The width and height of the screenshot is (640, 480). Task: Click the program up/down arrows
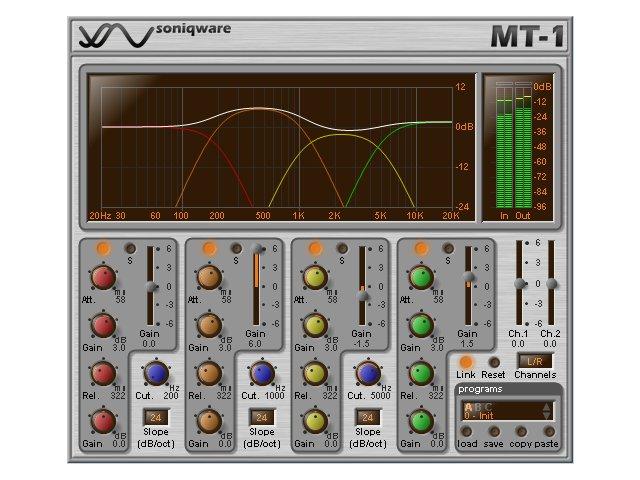click(x=546, y=411)
